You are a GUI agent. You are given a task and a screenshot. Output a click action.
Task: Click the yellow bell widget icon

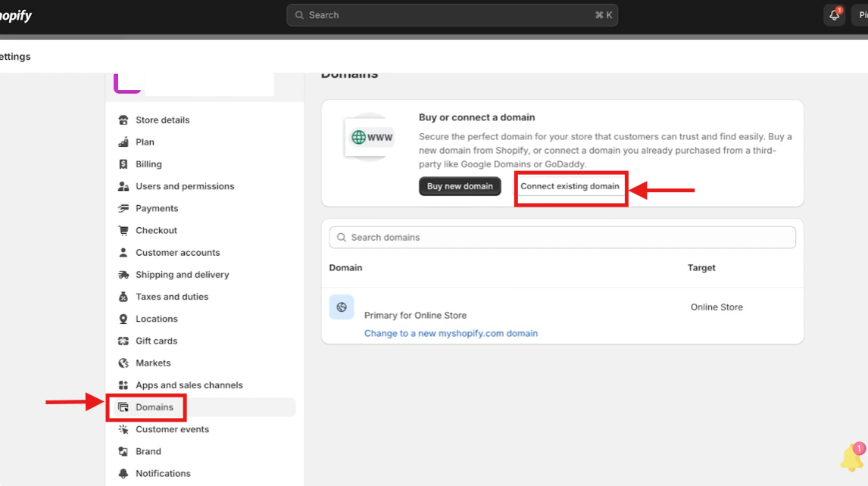pos(851,458)
